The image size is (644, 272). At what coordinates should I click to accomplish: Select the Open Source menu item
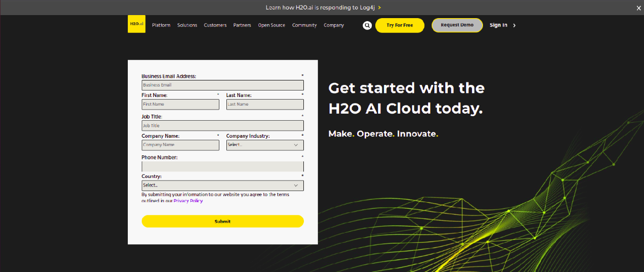(271, 25)
